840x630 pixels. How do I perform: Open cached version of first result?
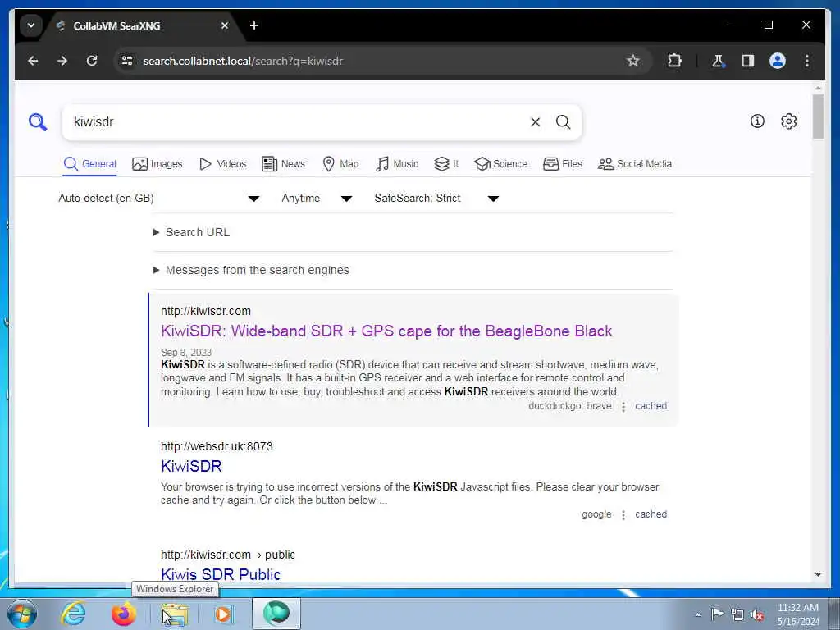tap(651, 406)
